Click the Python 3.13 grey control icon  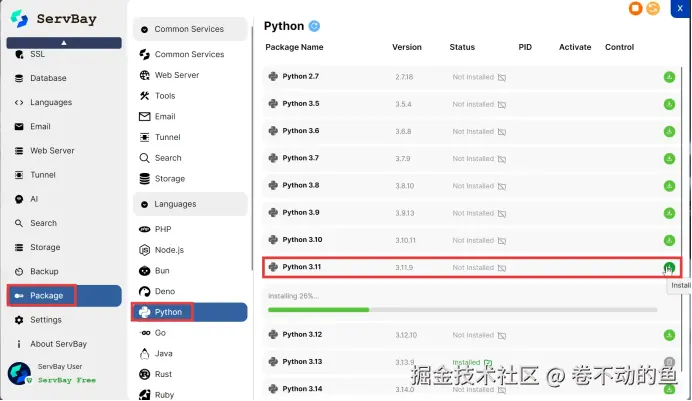(x=669, y=362)
